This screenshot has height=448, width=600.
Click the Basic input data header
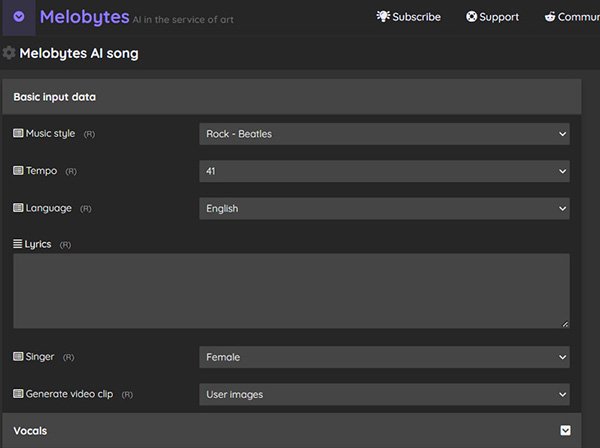coord(292,97)
